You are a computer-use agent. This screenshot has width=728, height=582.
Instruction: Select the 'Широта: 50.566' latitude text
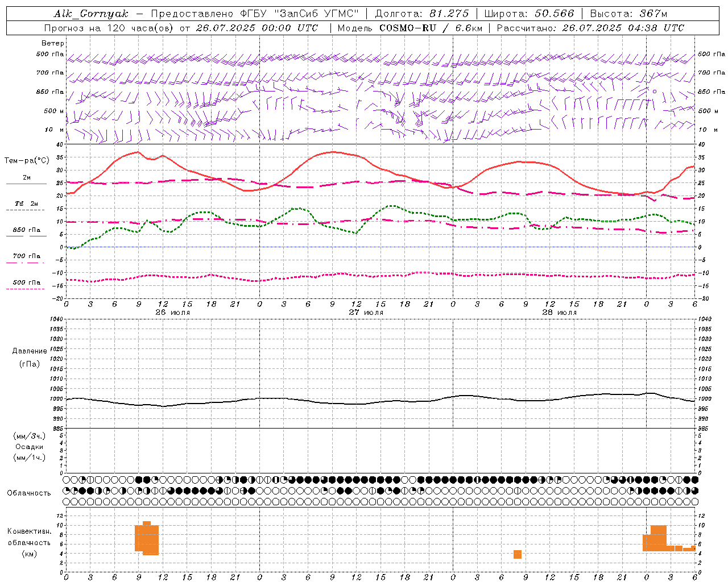point(529,14)
